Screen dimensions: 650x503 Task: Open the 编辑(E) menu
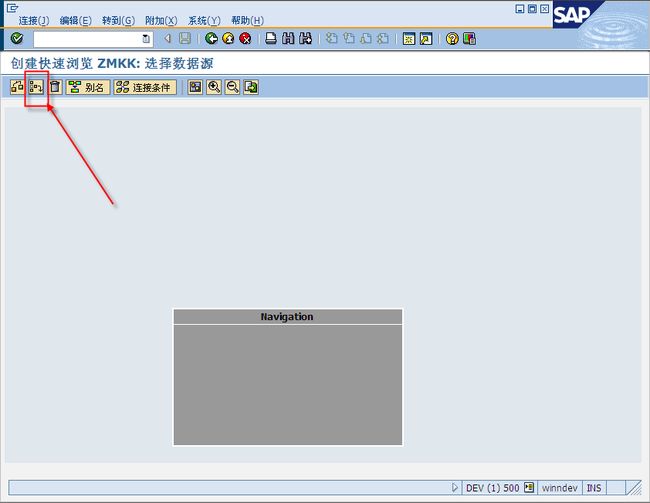(x=76, y=20)
